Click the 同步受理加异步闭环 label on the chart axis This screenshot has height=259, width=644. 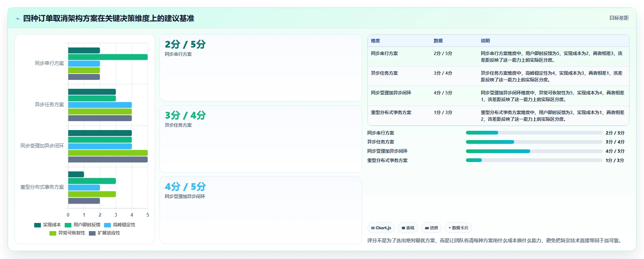(x=42, y=146)
